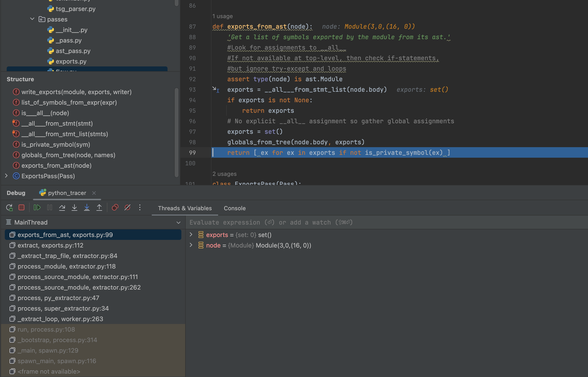Select frame process_source_module, extractor.py:262
The height and width of the screenshot is (377, 588).
point(93,287)
